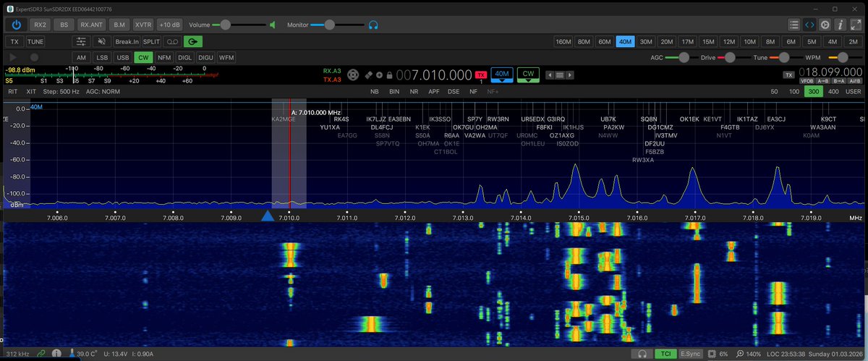Viewport: 868px width, 361px height.
Task: Click the record circle icon
Action: tap(34, 57)
